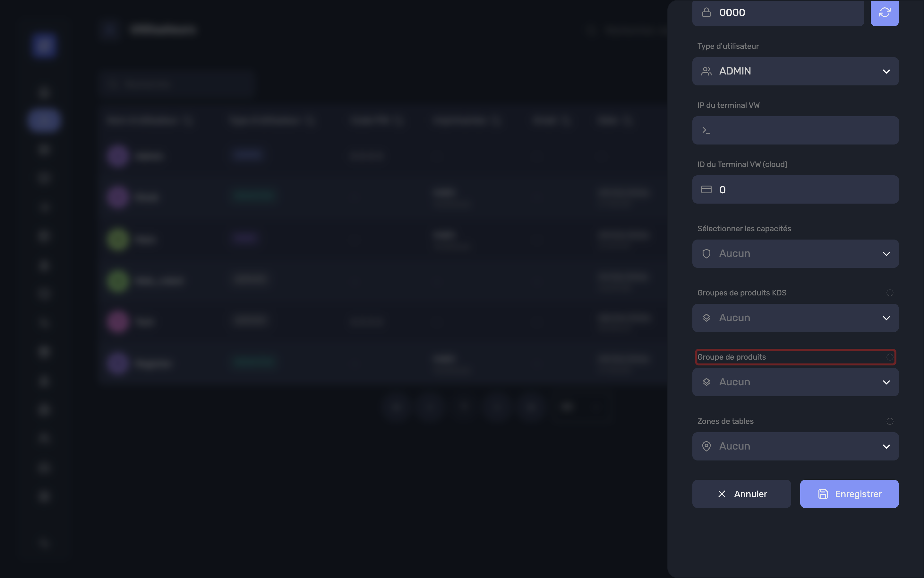Click the PIN field showing 0000
Screen dimensions: 924x578
pos(778,13)
